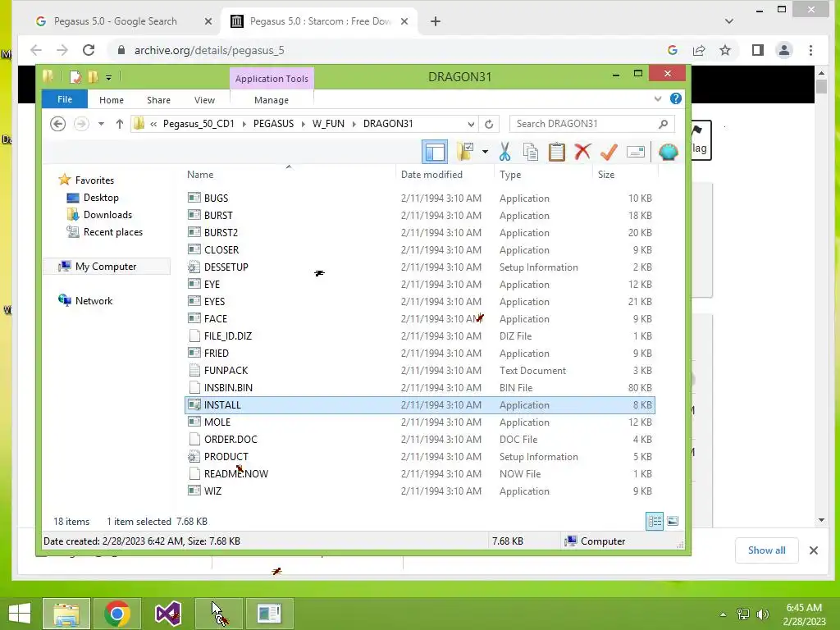The width and height of the screenshot is (840, 630).
Task: Open the recent locations dropdown arrow
Action: tap(101, 124)
